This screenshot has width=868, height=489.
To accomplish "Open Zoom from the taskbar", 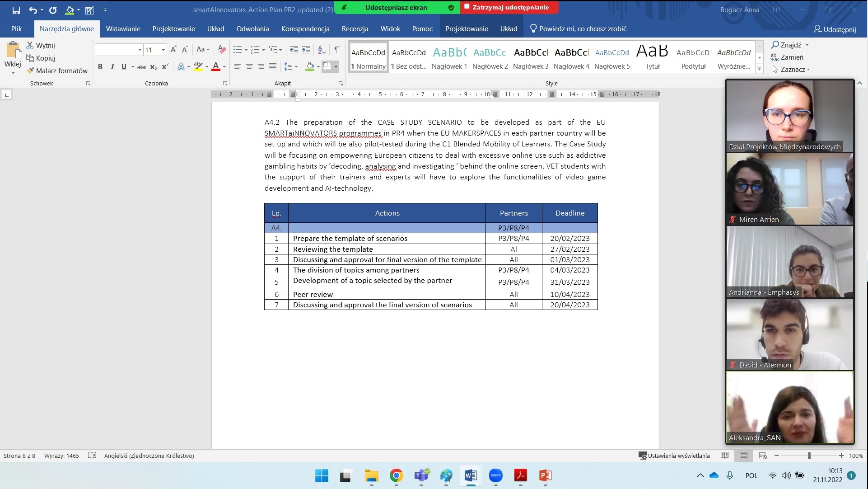I will [x=496, y=475].
